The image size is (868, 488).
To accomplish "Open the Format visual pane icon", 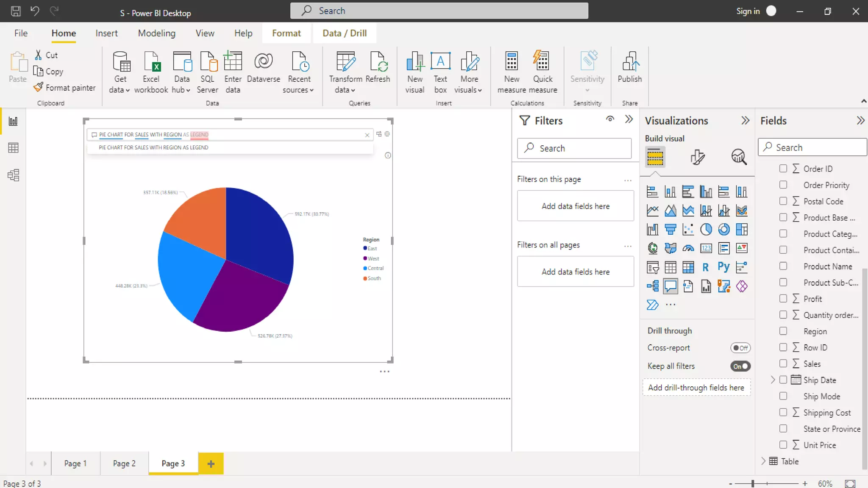I will coord(697,157).
